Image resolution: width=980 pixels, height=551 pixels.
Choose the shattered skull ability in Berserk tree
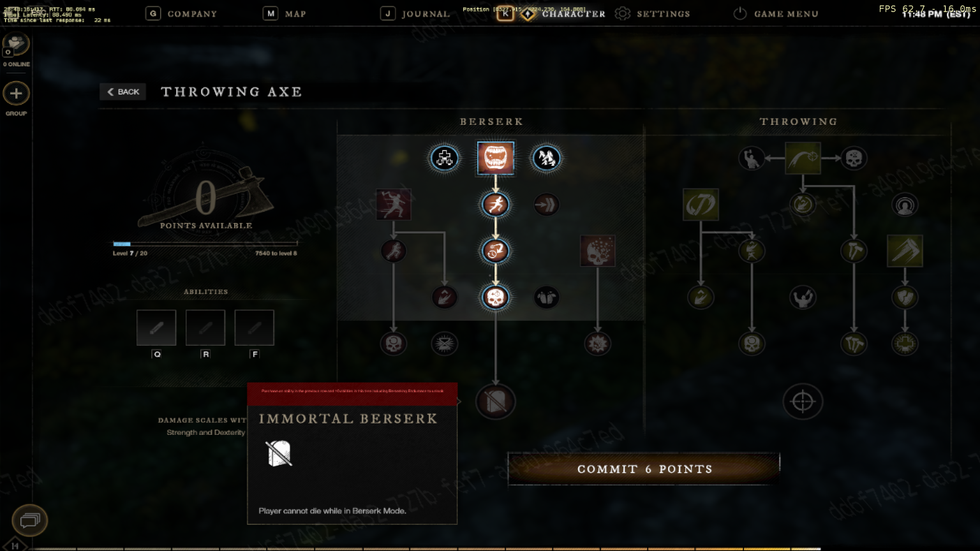click(x=598, y=251)
